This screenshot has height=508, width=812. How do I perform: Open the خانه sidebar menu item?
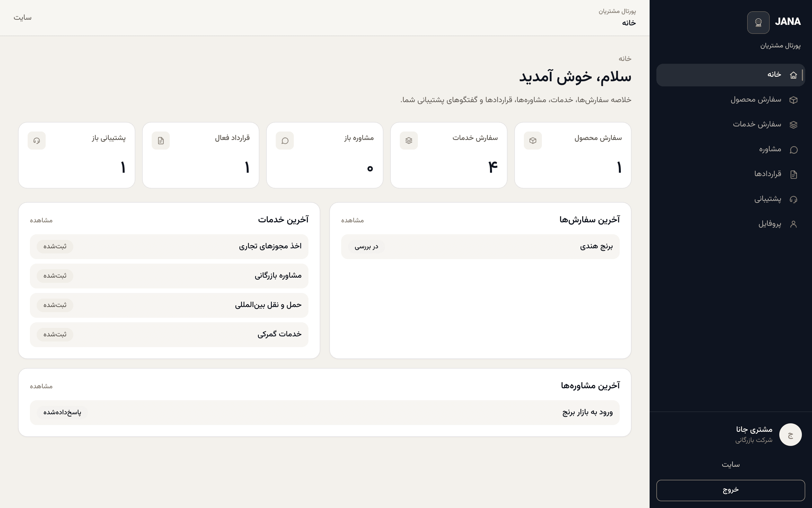(x=731, y=75)
